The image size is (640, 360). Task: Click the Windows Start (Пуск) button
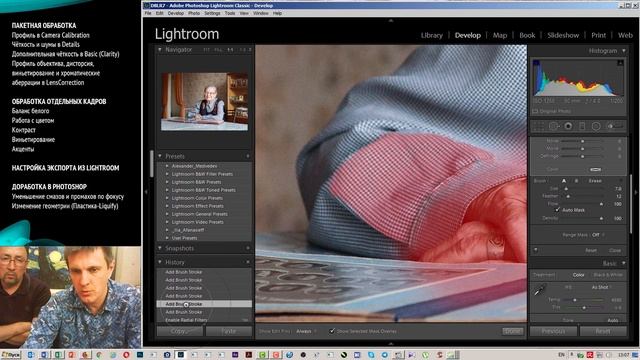click(11, 355)
